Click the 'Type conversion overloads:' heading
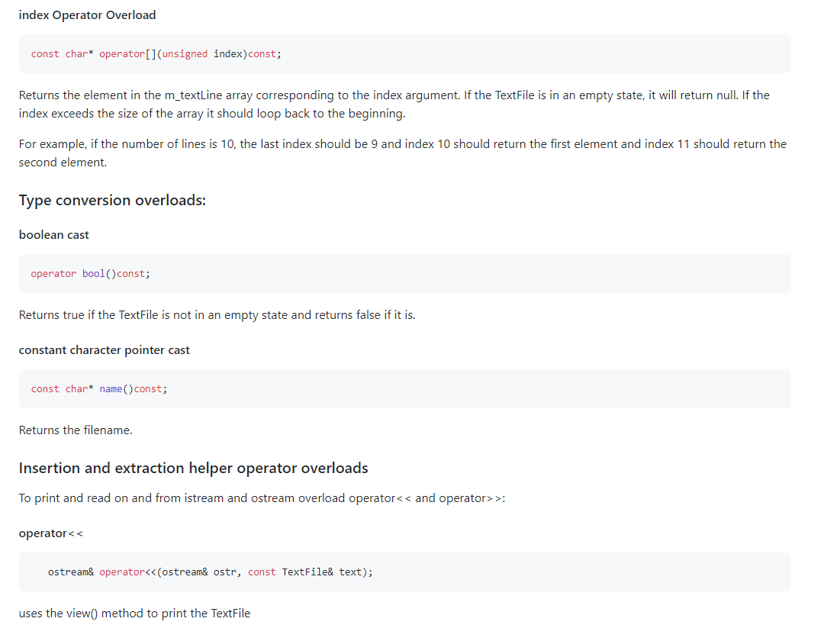Screen dimensions: 840x628 point(112,201)
